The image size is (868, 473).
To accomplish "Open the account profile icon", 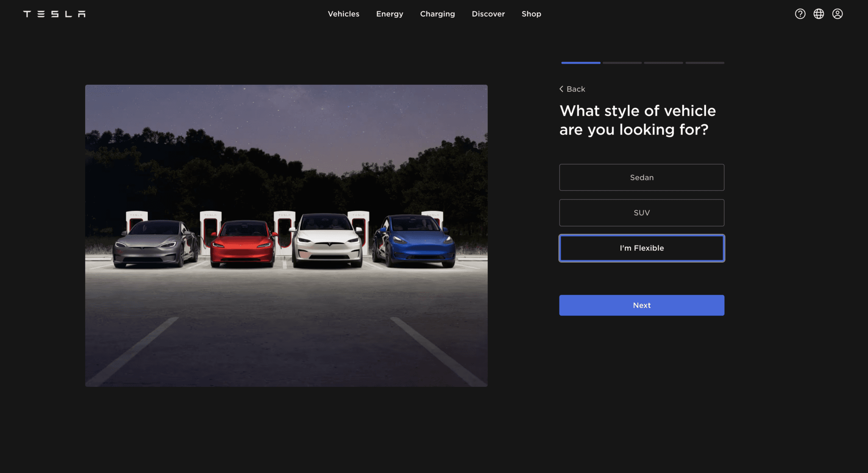I will (x=837, y=14).
